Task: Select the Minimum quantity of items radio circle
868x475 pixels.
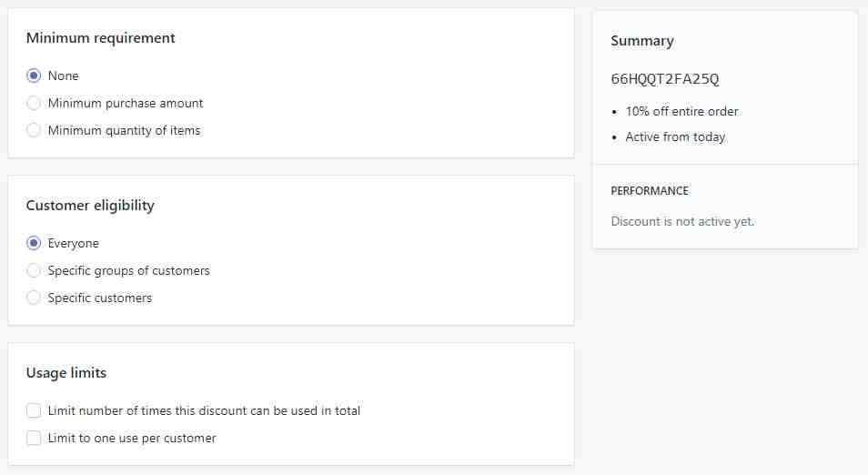Action: click(34, 131)
